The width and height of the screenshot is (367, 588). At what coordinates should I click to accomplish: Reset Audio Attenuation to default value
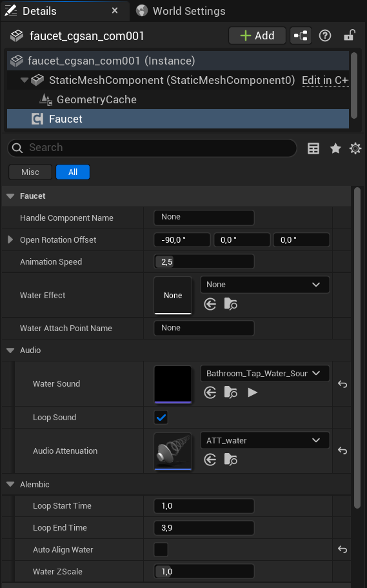pos(342,451)
